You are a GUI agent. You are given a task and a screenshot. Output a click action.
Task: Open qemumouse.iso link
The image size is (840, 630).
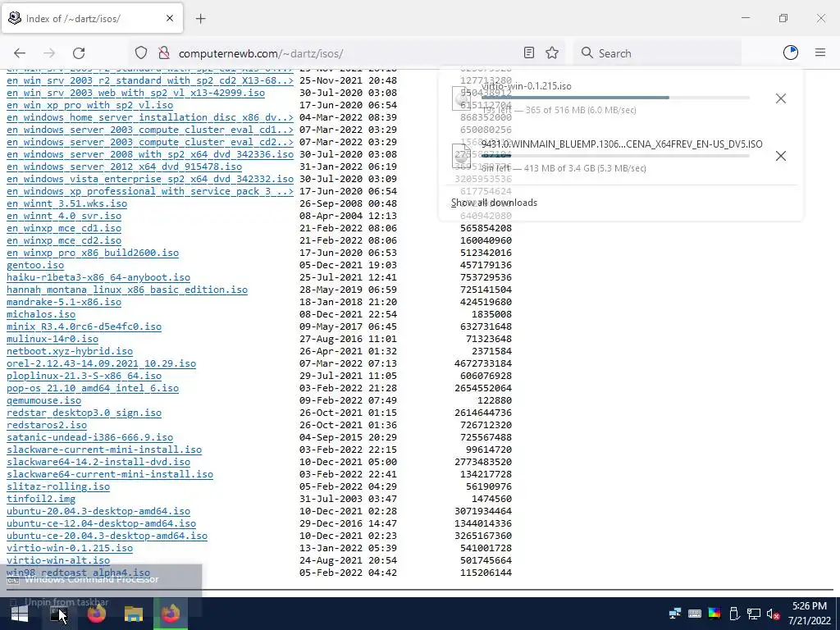44,400
